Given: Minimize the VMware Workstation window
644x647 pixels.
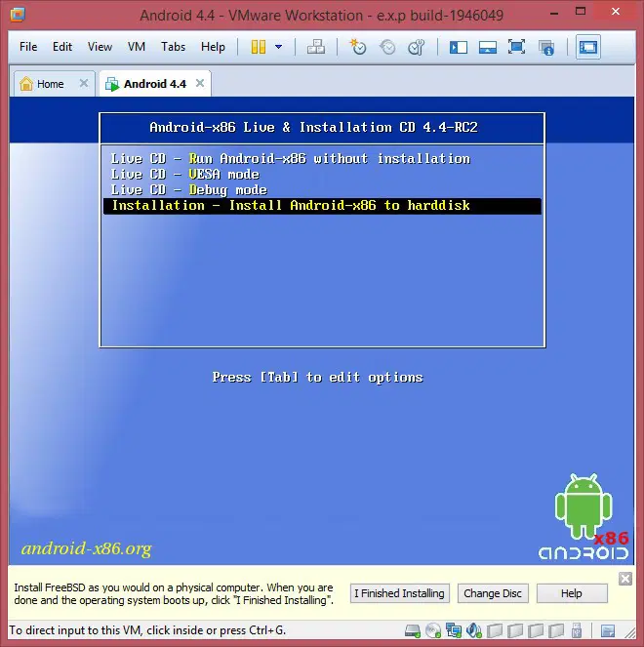Looking at the screenshot, I should [x=554, y=13].
